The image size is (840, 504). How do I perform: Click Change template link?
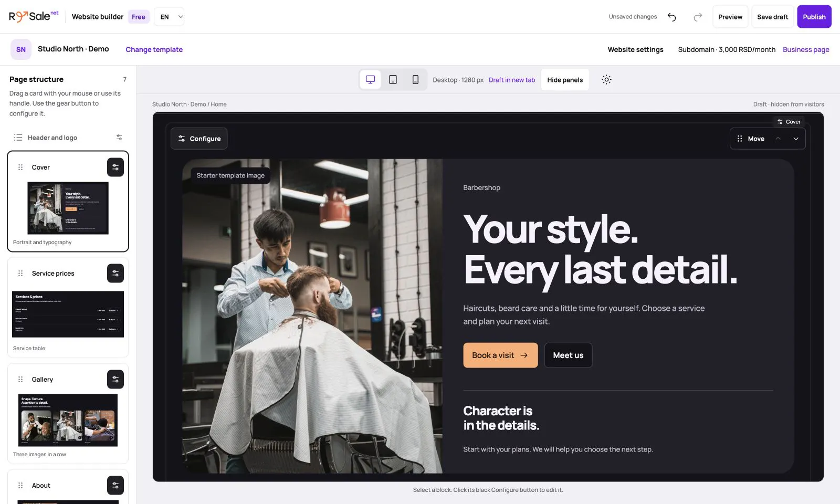[x=154, y=49]
